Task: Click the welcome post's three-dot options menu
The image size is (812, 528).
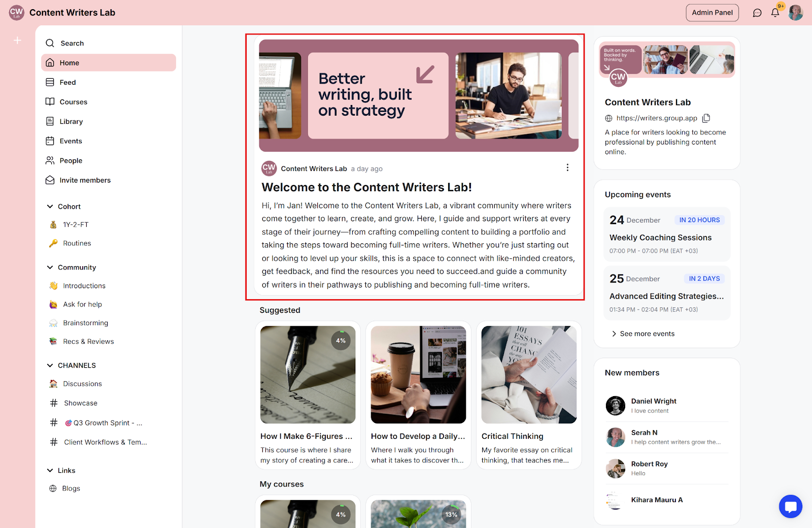Action: click(567, 167)
